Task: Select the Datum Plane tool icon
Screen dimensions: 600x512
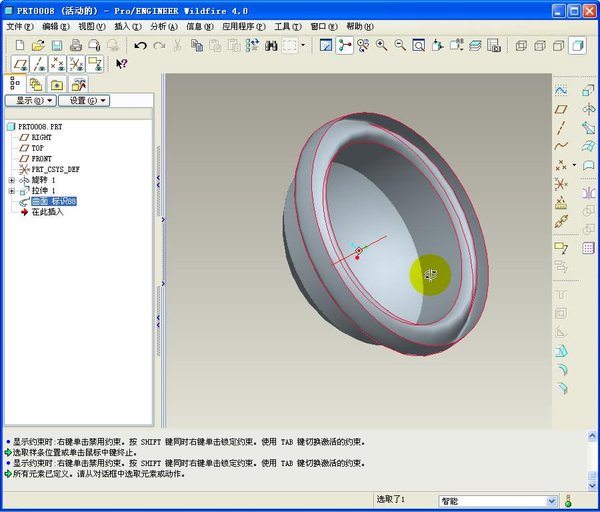Action: (x=560, y=108)
